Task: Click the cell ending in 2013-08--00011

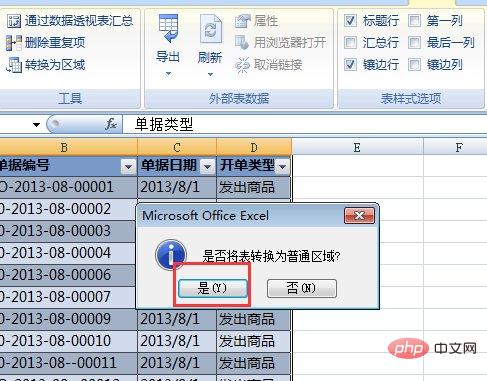Action: tap(68, 363)
